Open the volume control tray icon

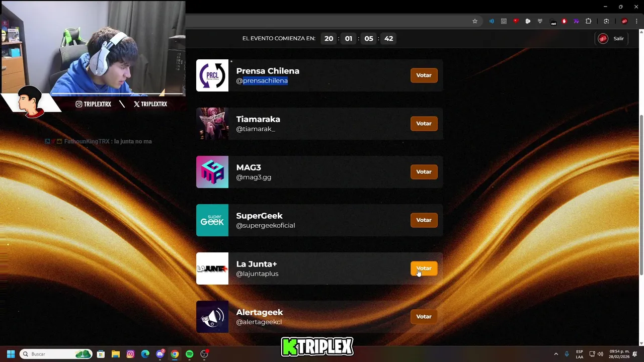point(600,354)
